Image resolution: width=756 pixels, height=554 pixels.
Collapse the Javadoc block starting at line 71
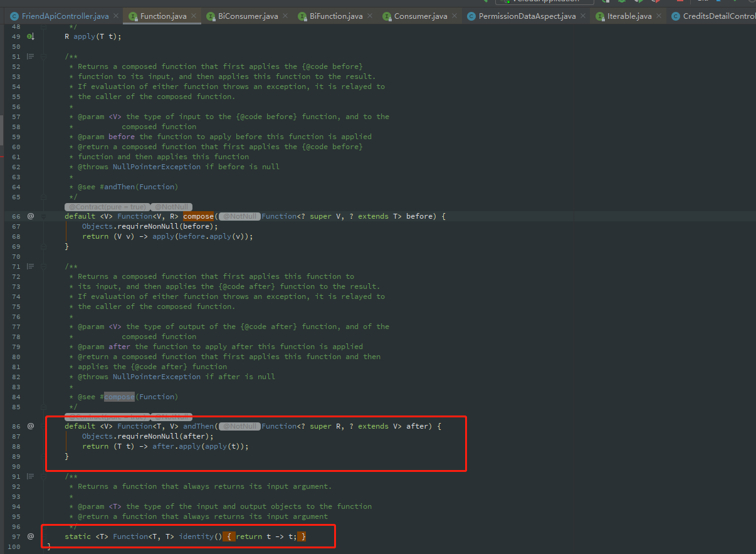[44, 266]
